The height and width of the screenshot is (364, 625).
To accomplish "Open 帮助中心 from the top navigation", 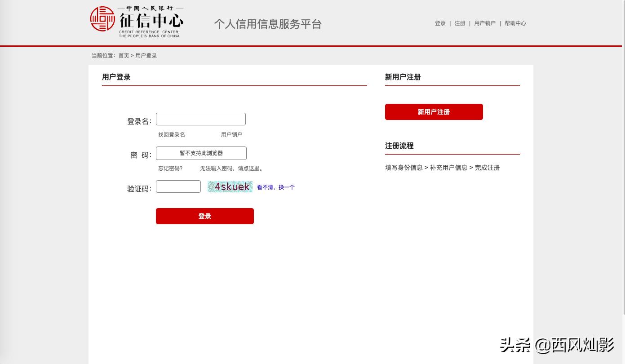I will (x=515, y=23).
